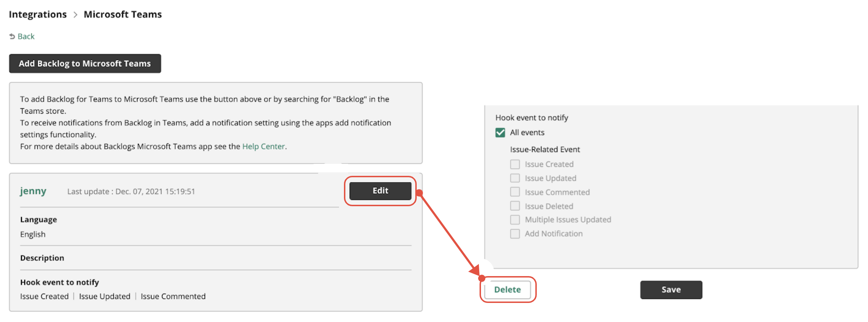Toggle the Issue Deleted checkbox
Image resolution: width=868 pixels, height=322 pixels.
(515, 206)
